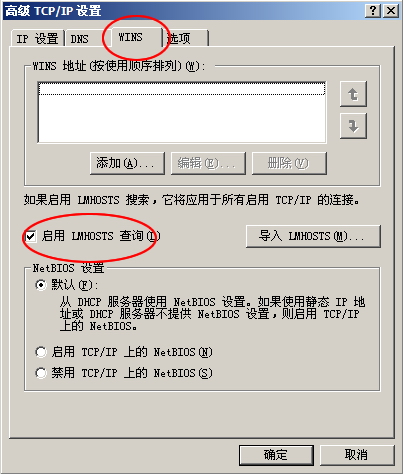Move WINS address down with arrow button
403x474 pixels.
(x=353, y=126)
